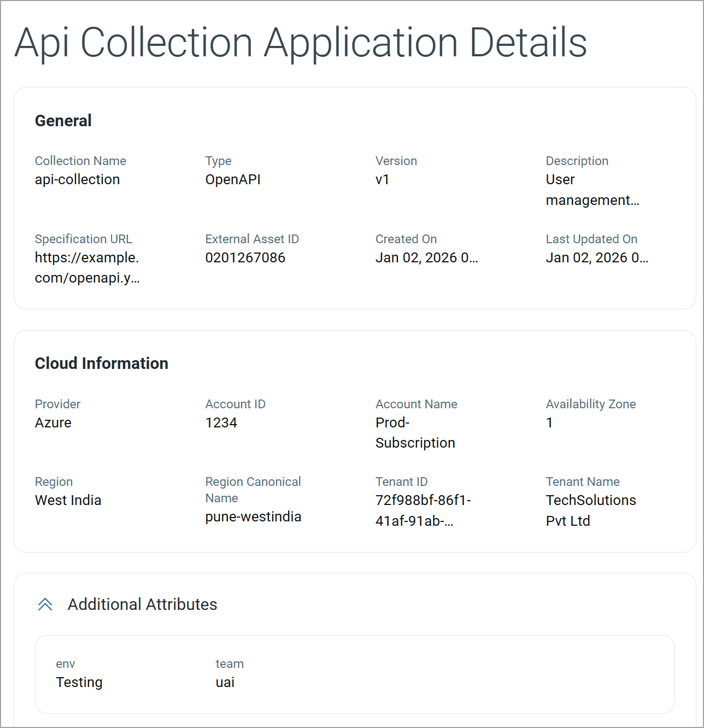Select the region value 'West India'
704x728 pixels.
click(x=68, y=500)
